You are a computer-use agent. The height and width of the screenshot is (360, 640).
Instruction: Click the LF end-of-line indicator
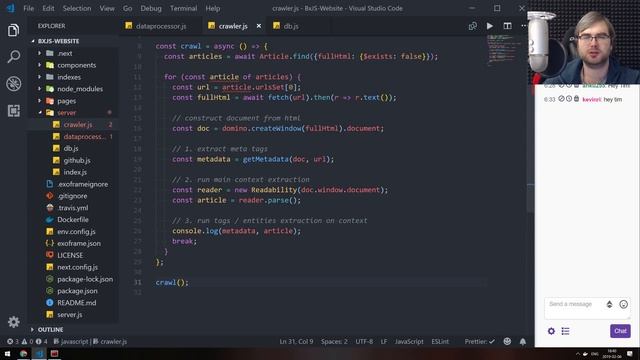384,342
